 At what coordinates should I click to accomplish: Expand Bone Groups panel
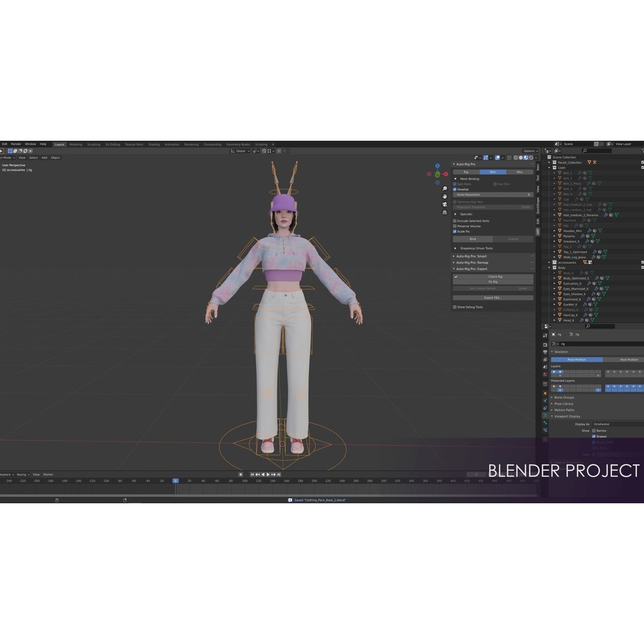[x=563, y=398]
